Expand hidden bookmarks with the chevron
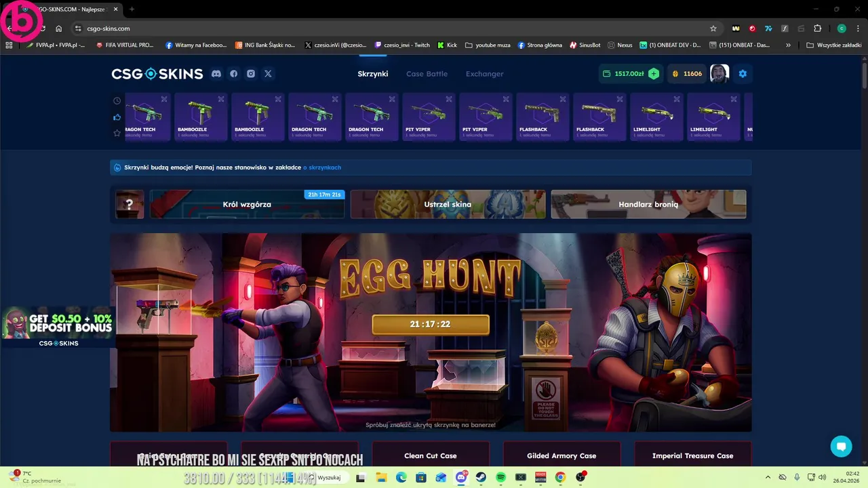This screenshot has height=488, width=868. click(x=788, y=45)
